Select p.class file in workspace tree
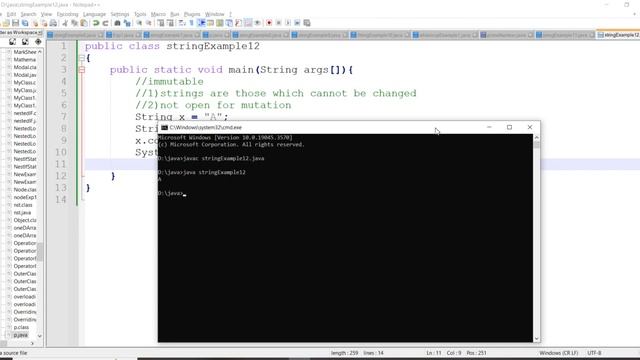Screen dimensions: 640x360 [21, 327]
